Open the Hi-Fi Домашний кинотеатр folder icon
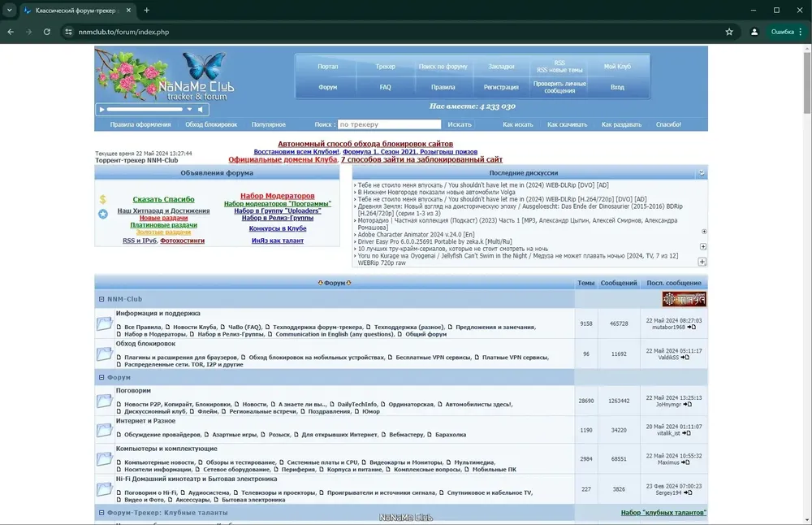 104,488
